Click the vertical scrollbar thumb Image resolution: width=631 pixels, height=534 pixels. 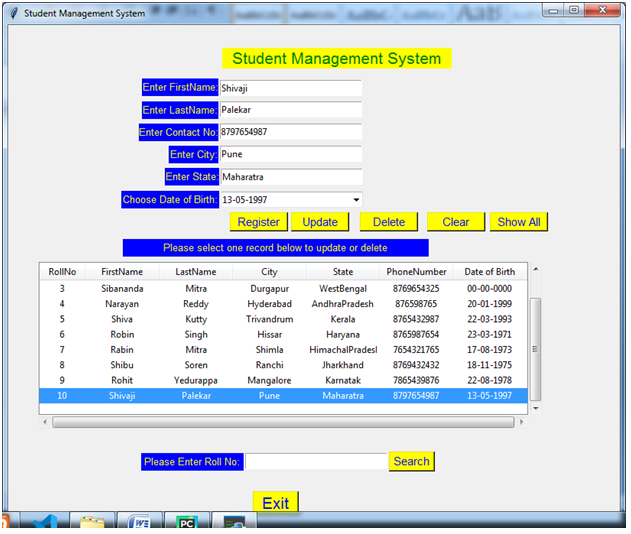pyautogui.click(x=535, y=349)
